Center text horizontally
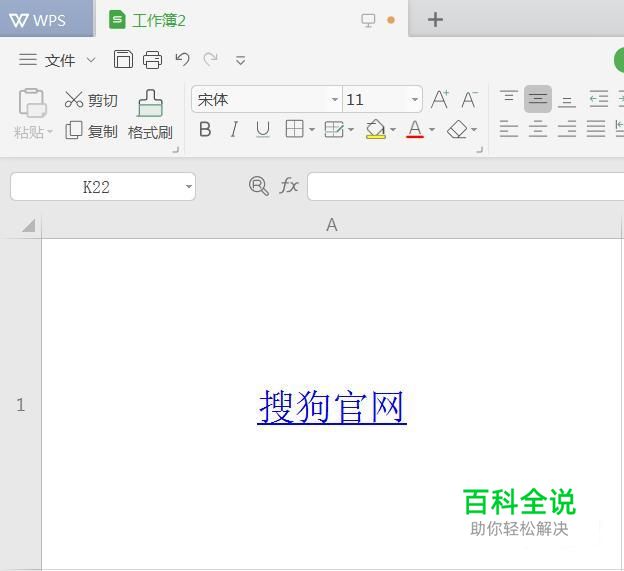 538,129
